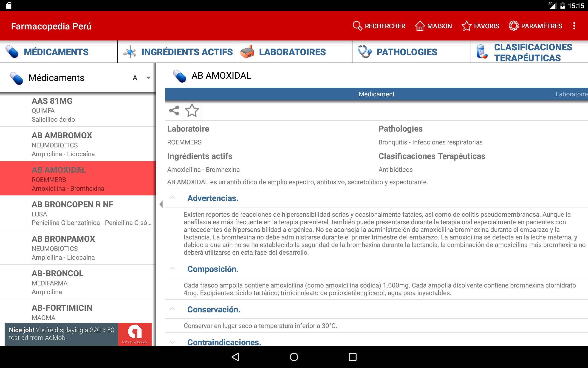Open the INGRÉDIENTS ACTIFS main tab
Image resolution: width=588 pixels, height=368 pixels.
[176, 52]
